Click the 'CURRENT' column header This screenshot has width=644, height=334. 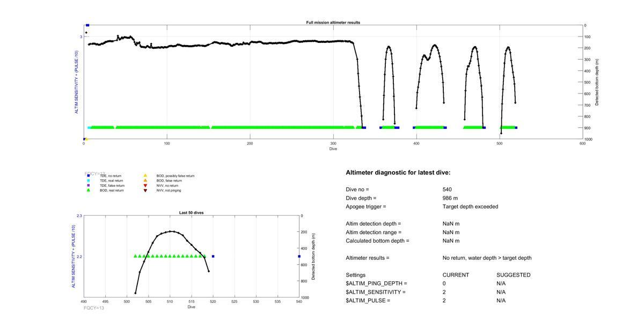pos(456,275)
